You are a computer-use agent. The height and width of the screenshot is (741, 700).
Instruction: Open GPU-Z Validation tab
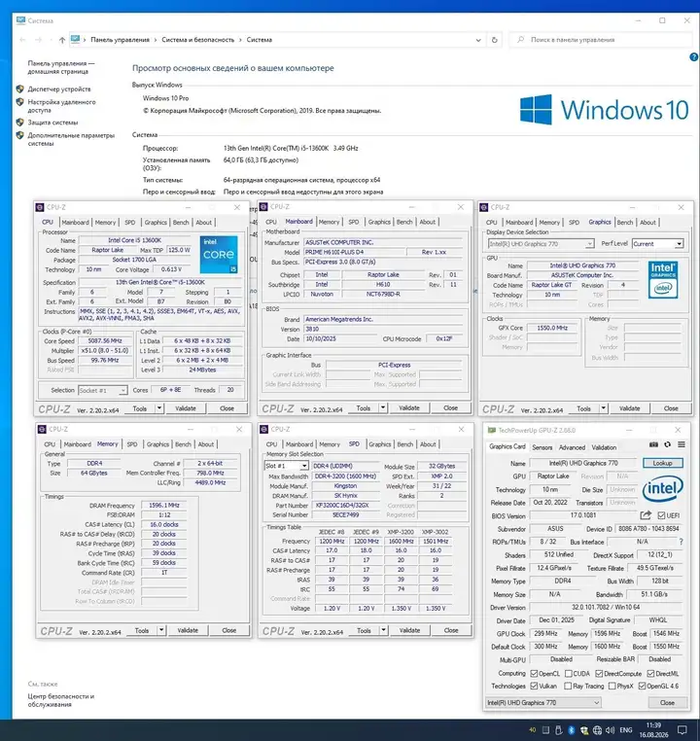[x=604, y=447]
